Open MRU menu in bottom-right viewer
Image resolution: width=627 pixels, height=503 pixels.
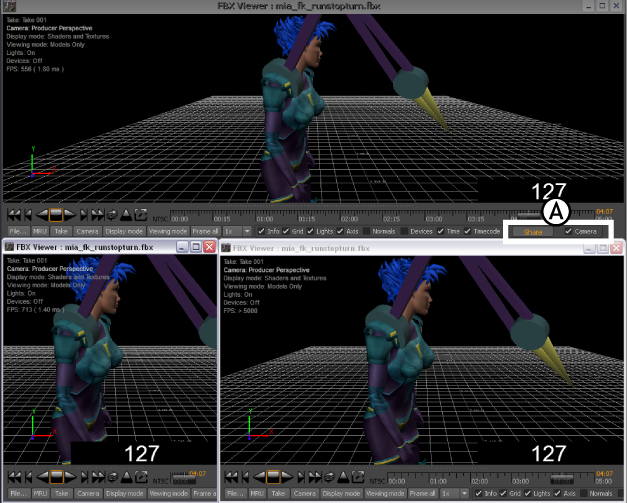click(257, 493)
